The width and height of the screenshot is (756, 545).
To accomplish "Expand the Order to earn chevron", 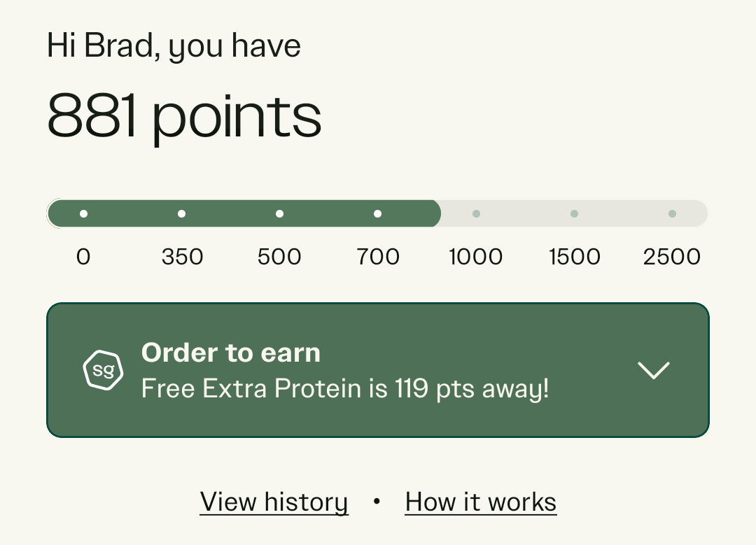I will pos(654,370).
